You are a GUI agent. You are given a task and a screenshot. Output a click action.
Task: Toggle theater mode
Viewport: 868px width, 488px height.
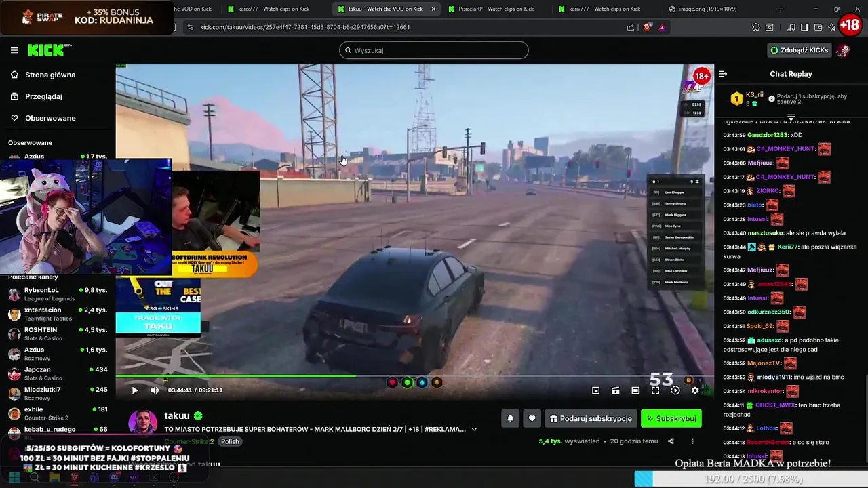(635, 390)
